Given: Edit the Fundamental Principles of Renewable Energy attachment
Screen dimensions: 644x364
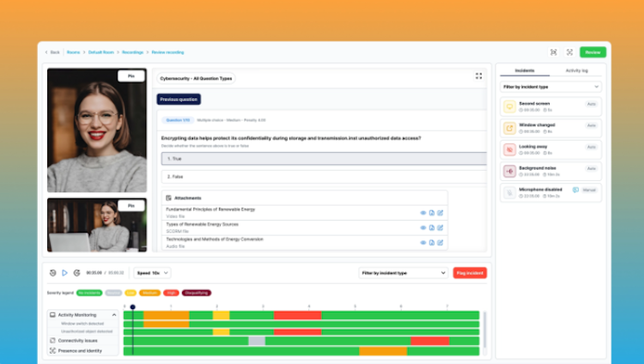Looking at the screenshot, I should tap(440, 213).
